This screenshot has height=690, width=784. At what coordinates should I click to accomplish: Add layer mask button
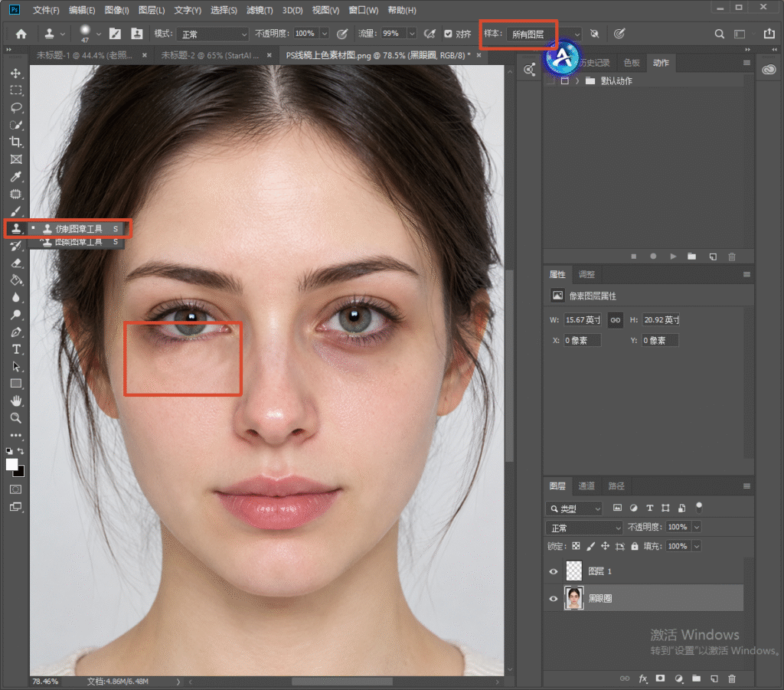coord(660,679)
